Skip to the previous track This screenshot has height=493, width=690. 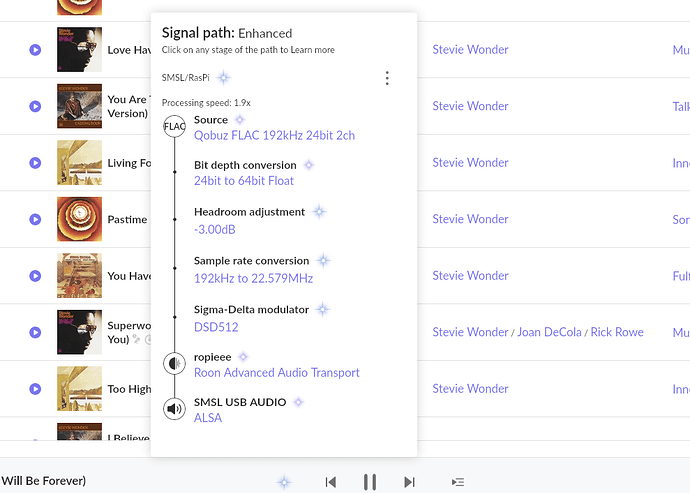click(331, 482)
